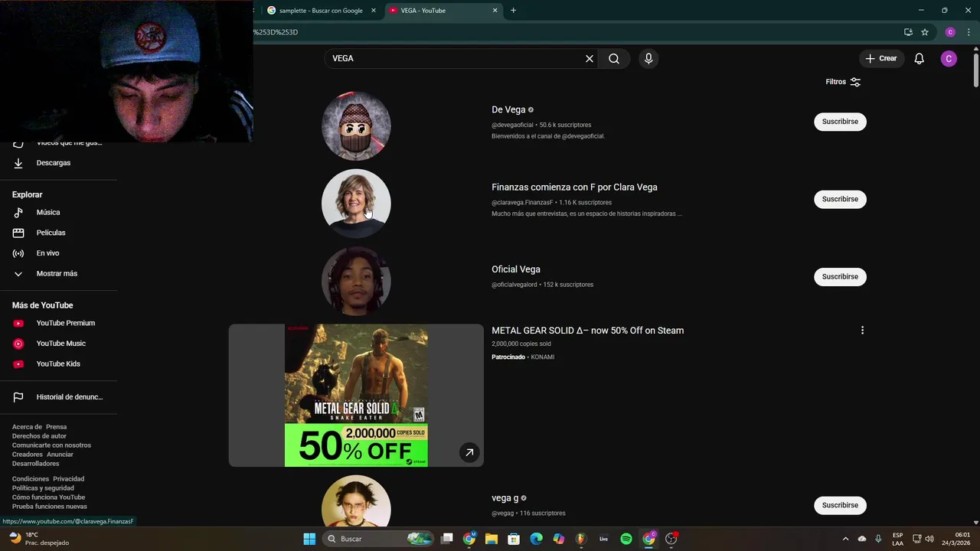The height and width of the screenshot is (551, 980).
Task: Open De Vega channel avatar
Action: point(356,126)
